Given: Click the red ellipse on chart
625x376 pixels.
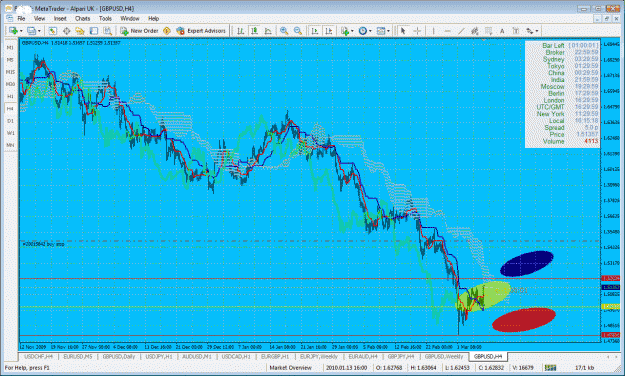Looking at the screenshot, I should [x=524, y=319].
